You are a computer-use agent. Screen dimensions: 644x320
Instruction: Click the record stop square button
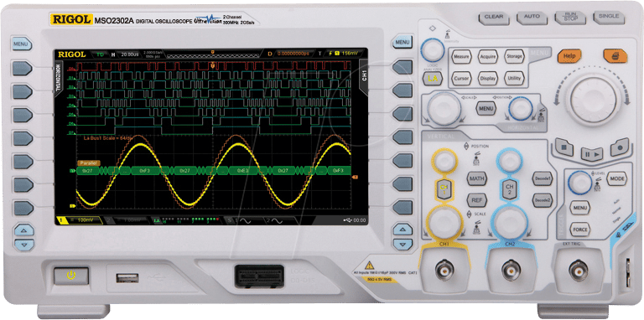(x=564, y=147)
